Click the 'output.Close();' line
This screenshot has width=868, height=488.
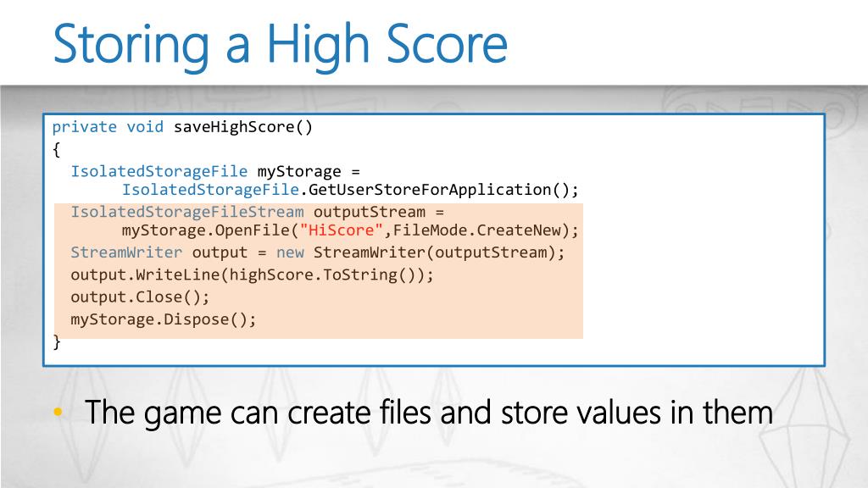pos(140,297)
